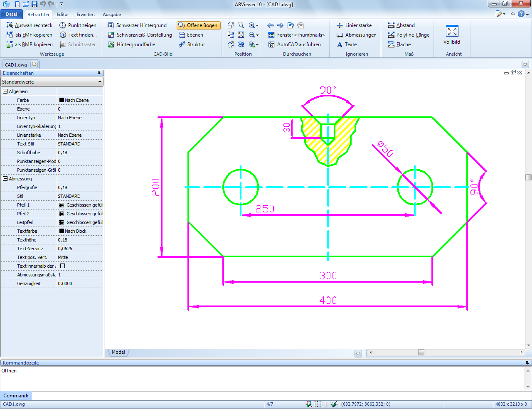Open the Standardwerte dropdown
The image size is (532, 409).
click(x=52, y=82)
